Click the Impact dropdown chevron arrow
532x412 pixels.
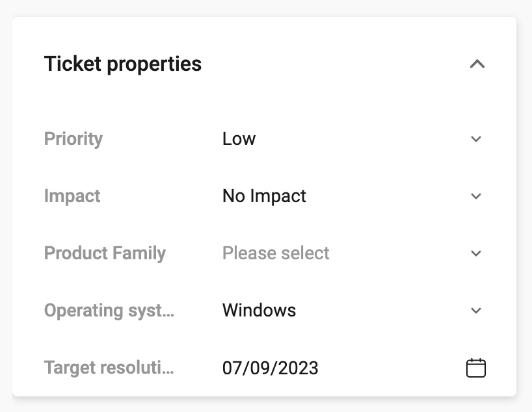[x=476, y=196]
